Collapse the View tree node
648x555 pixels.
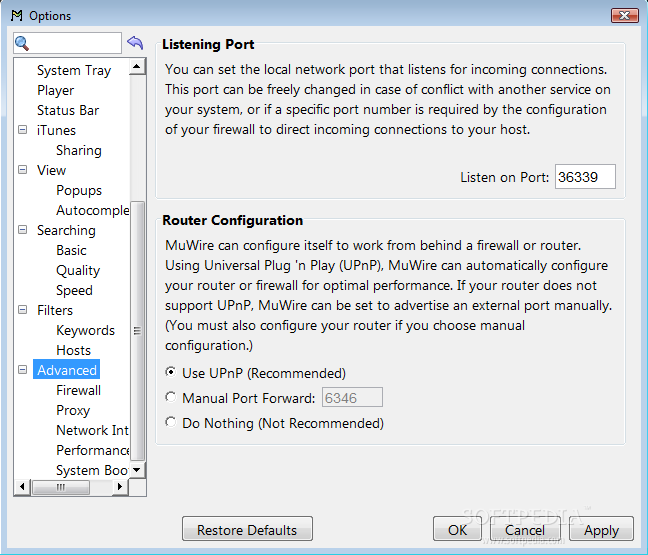coord(23,170)
